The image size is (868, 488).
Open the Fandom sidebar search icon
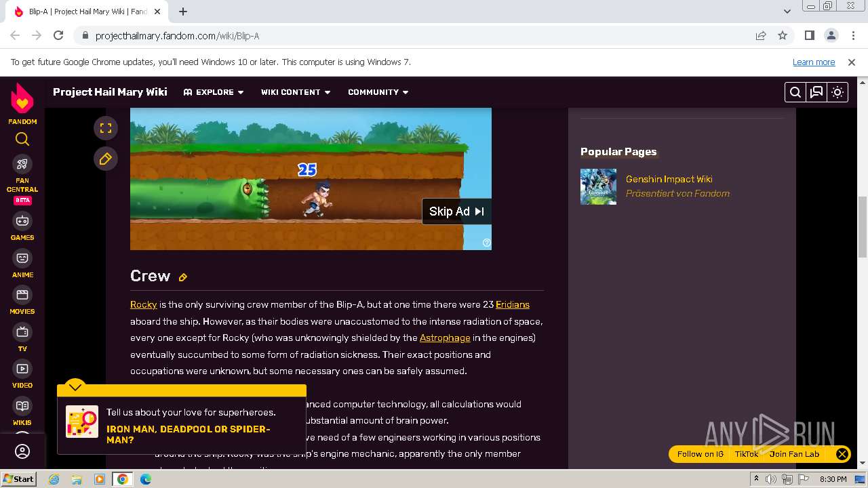point(22,140)
